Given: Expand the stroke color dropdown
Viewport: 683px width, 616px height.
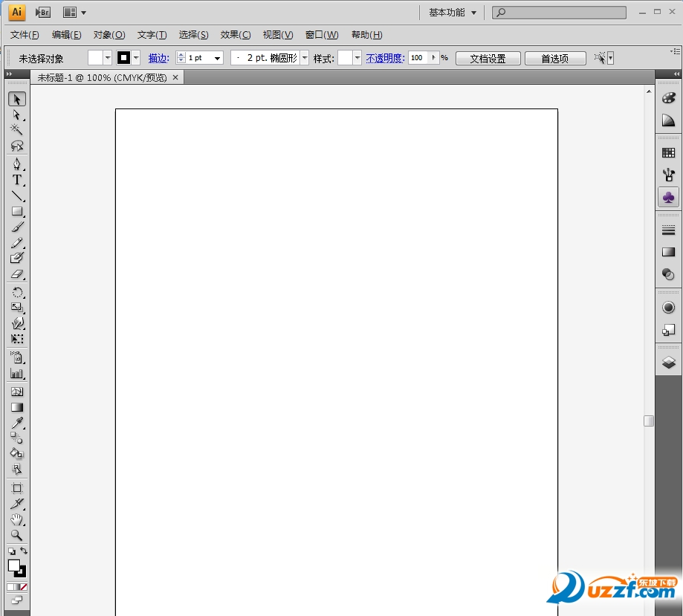Looking at the screenshot, I should click(x=136, y=57).
